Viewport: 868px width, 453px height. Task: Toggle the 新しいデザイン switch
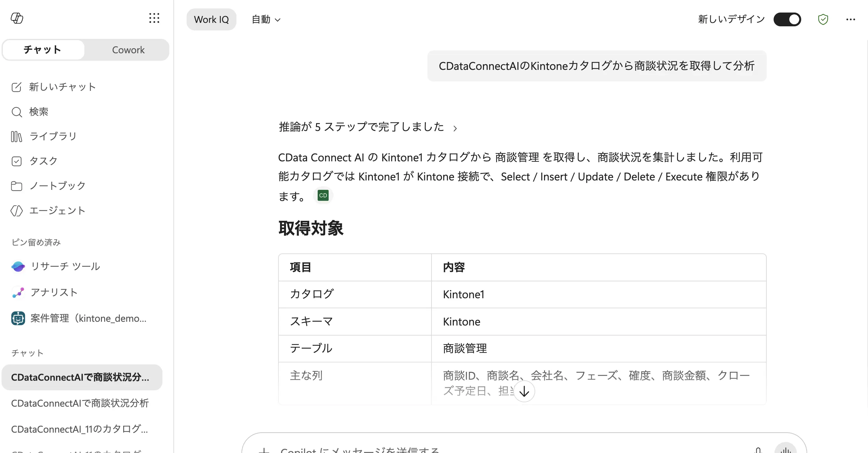coord(787,19)
